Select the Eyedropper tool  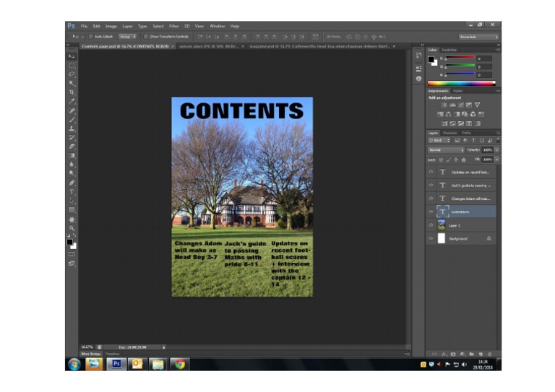tap(72, 101)
